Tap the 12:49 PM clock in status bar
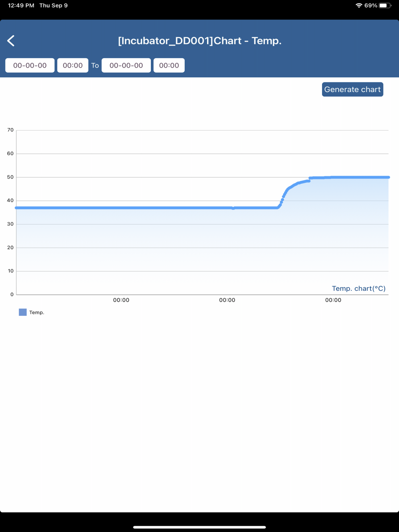Viewport: 399px width, 532px height. click(21, 6)
